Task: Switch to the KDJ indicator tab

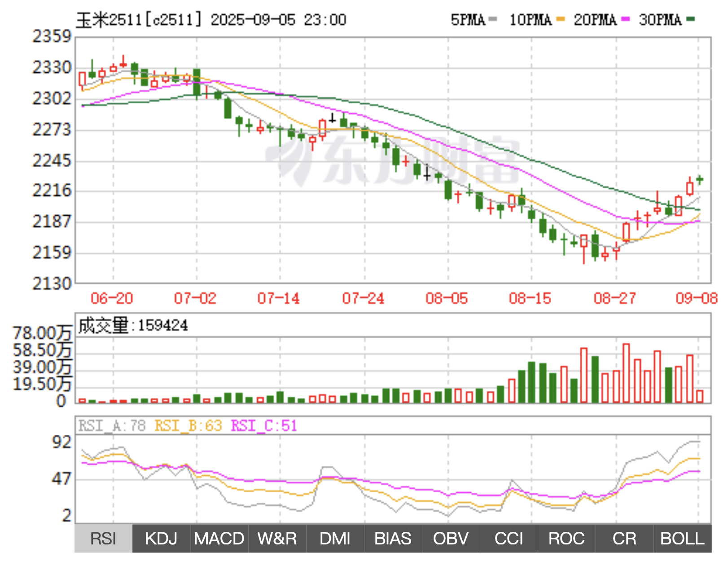Action: (161, 538)
